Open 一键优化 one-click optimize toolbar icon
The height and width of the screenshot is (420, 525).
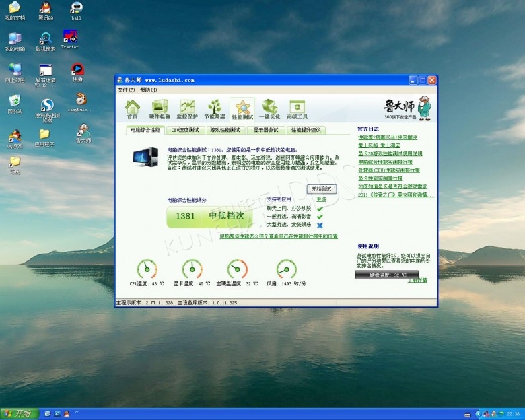pyautogui.click(x=269, y=109)
